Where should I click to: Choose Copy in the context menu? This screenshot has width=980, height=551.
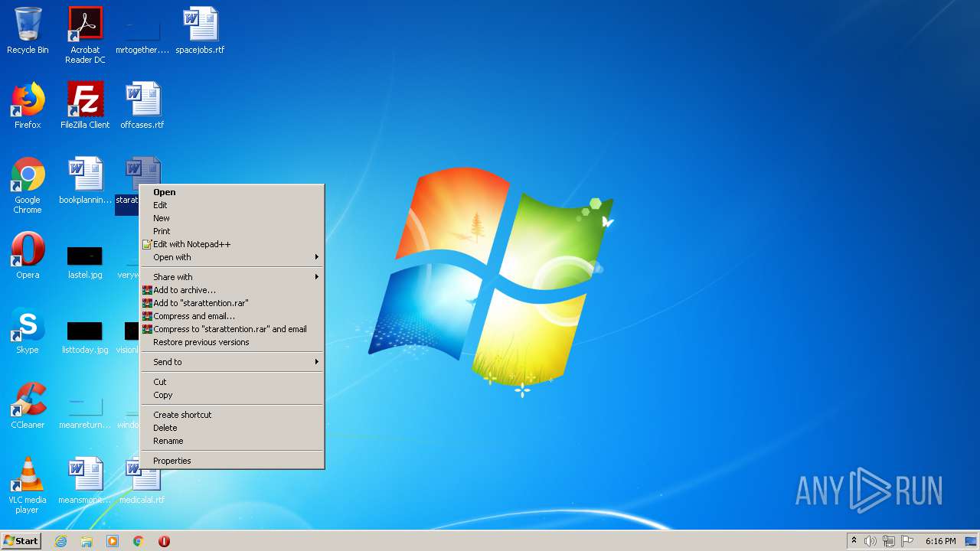232,395
